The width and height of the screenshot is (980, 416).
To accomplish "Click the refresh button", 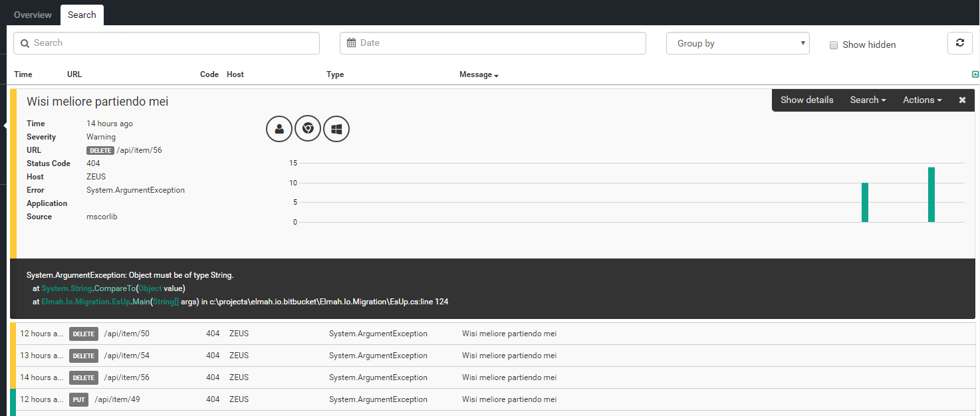I will click(x=959, y=43).
